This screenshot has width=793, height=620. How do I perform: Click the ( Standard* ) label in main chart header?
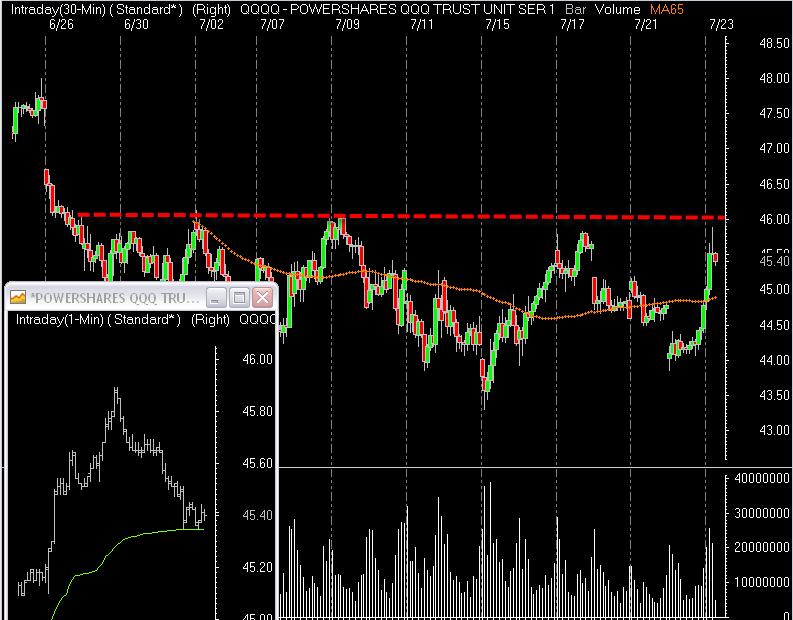click(144, 10)
